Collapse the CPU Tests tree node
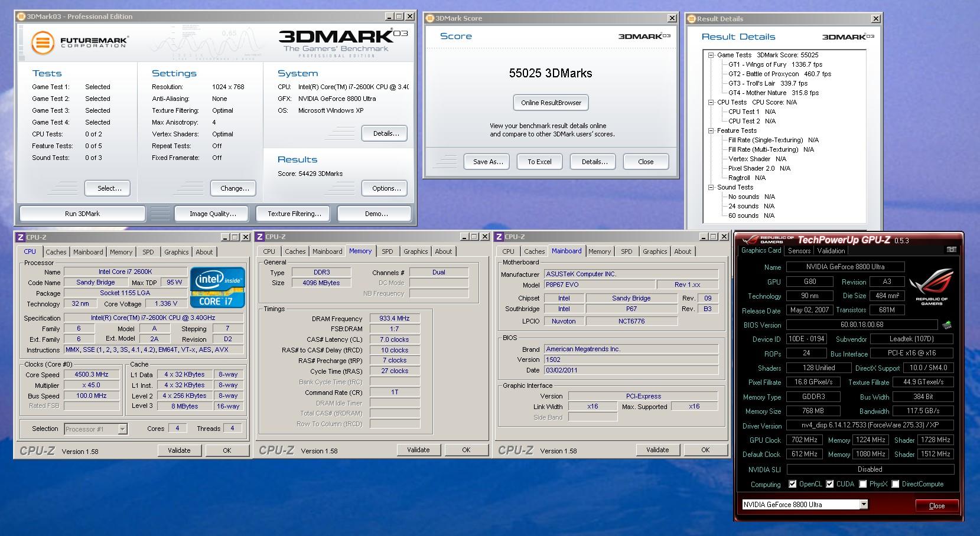980x536 pixels. [x=711, y=102]
